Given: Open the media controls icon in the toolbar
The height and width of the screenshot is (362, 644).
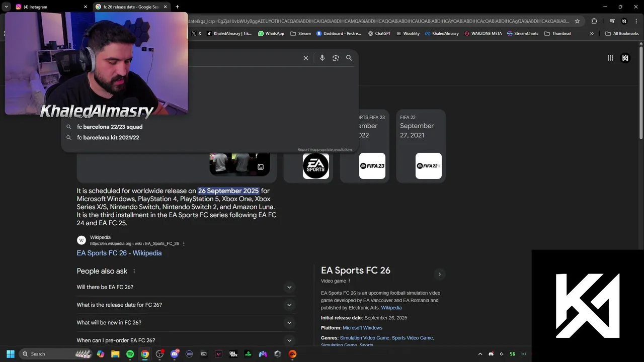Looking at the screenshot, I should (x=612, y=21).
